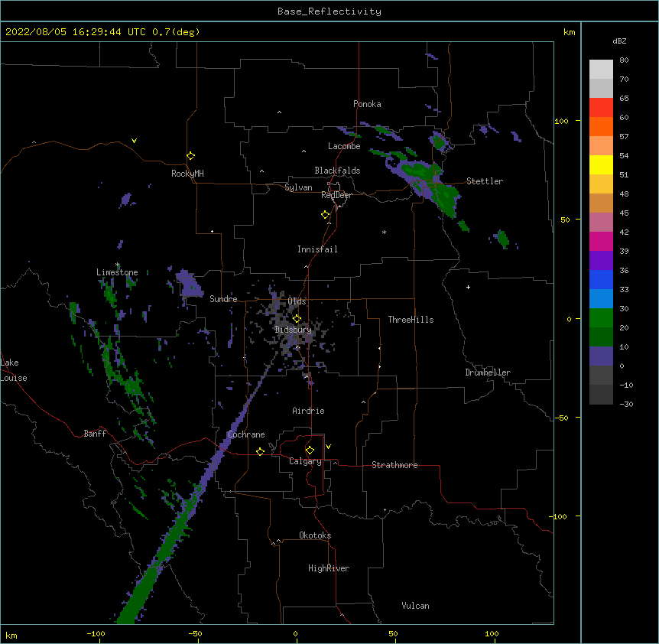Click the RockyMH label
Image resolution: width=659 pixels, height=644 pixels.
click(x=187, y=174)
